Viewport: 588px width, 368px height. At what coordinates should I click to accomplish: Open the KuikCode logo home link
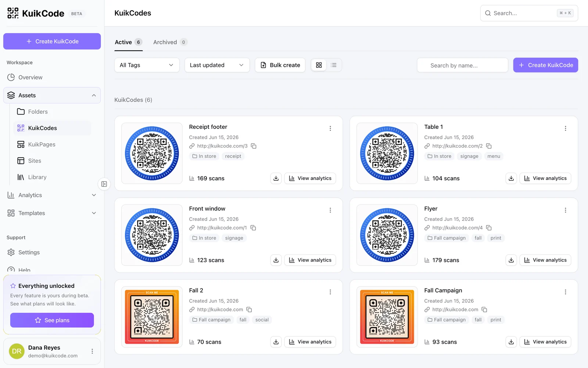click(36, 13)
